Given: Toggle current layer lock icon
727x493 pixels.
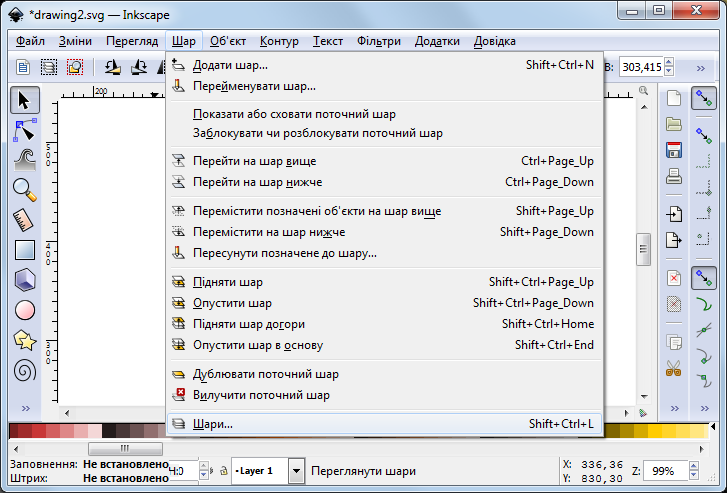Looking at the screenshot, I should 221,471.
